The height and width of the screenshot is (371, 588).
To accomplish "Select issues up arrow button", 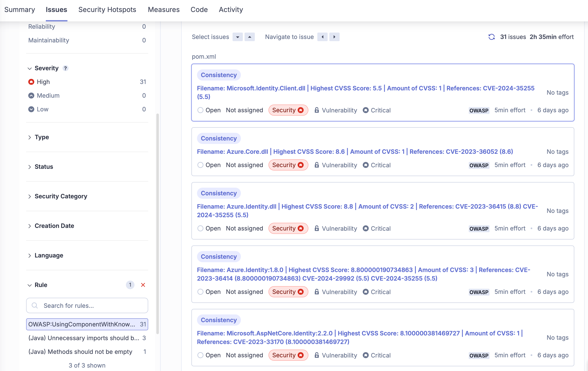I will coord(249,37).
